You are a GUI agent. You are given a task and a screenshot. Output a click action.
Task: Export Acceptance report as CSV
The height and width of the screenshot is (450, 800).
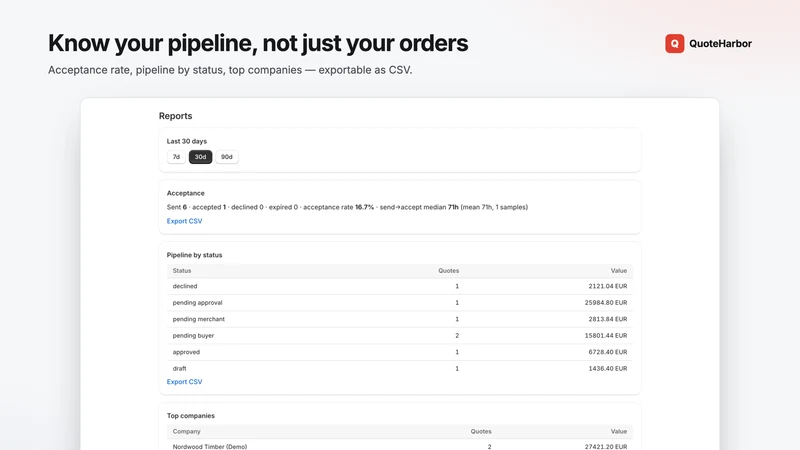coord(184,221)
